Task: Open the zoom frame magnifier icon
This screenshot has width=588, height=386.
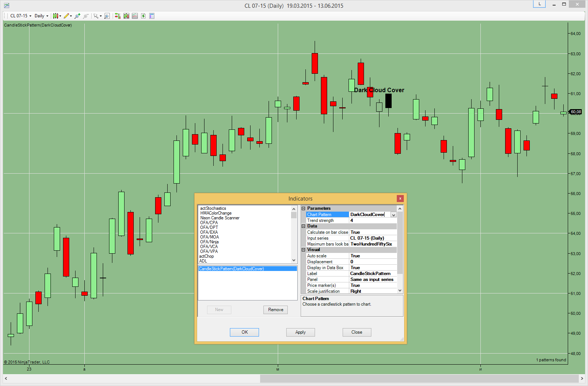Action: 107,16
